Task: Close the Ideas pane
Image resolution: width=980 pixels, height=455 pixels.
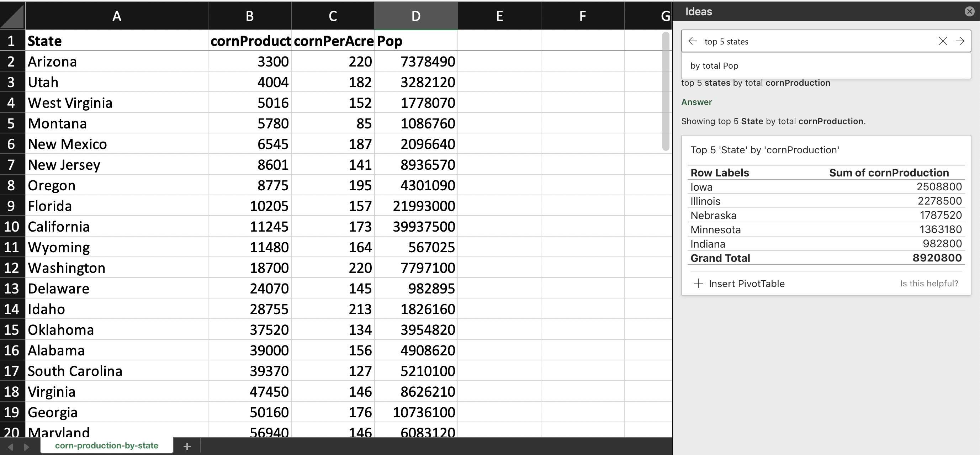Action: coord(969,11)
